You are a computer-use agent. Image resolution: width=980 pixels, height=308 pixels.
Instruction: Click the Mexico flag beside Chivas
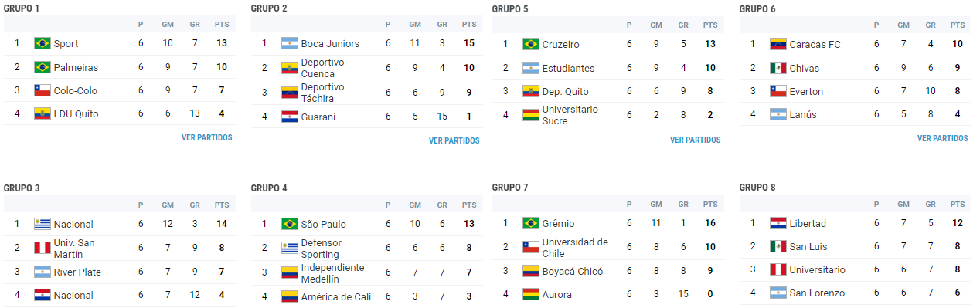778,68
